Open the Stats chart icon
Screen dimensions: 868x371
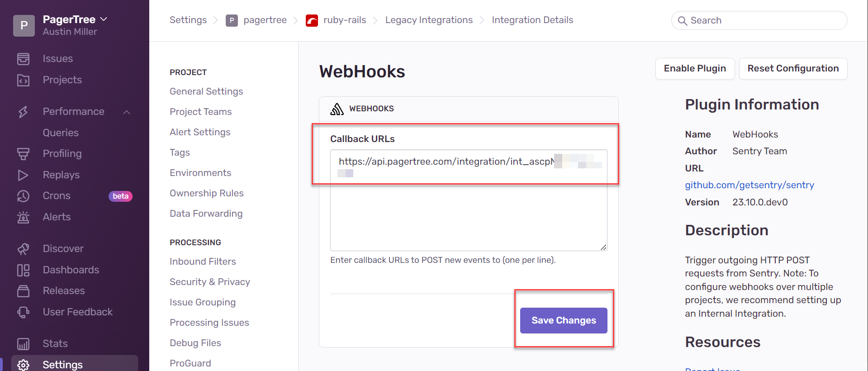[x=23, y=344]
